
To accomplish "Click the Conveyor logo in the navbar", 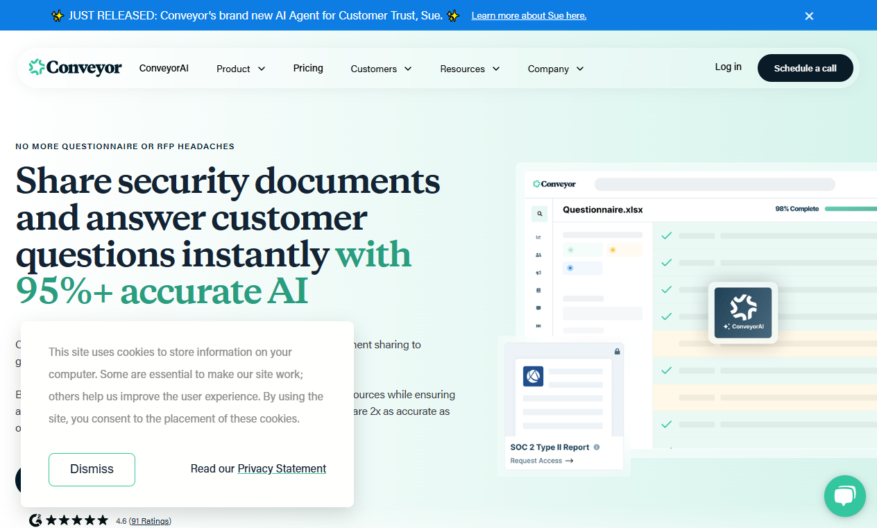I will [75, 67].
